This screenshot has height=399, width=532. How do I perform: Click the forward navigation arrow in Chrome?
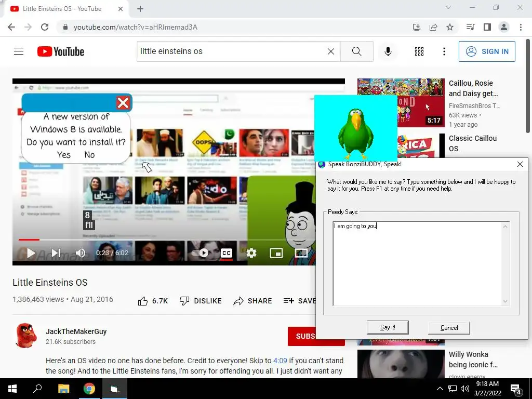[x=28, y=27]
